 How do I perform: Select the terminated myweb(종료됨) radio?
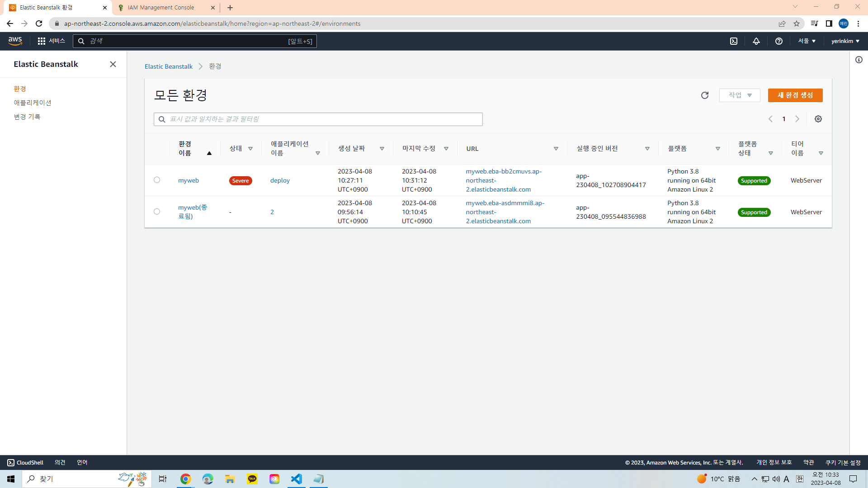(x=157, y=211)
